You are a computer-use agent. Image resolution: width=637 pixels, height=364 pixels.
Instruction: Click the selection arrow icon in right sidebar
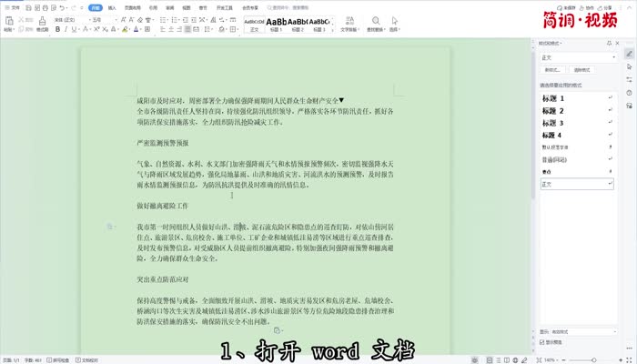click(630, 66)
